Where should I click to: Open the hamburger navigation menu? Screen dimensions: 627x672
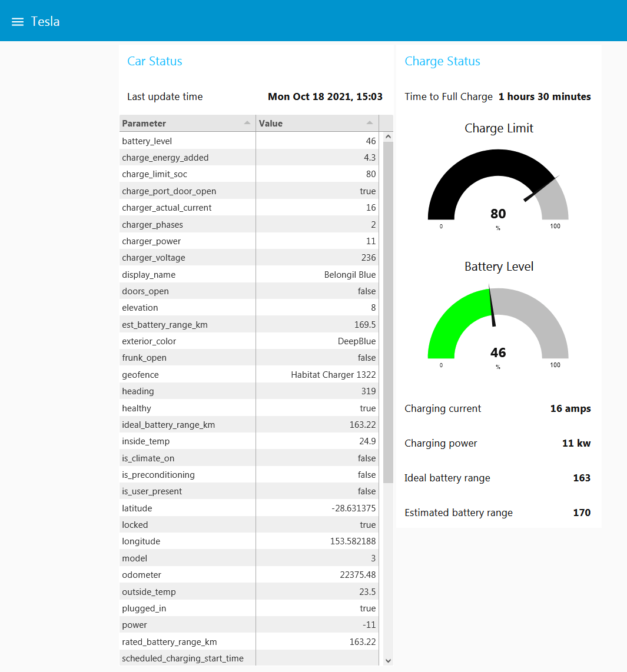pyautogui.click(x=17, y=21)
